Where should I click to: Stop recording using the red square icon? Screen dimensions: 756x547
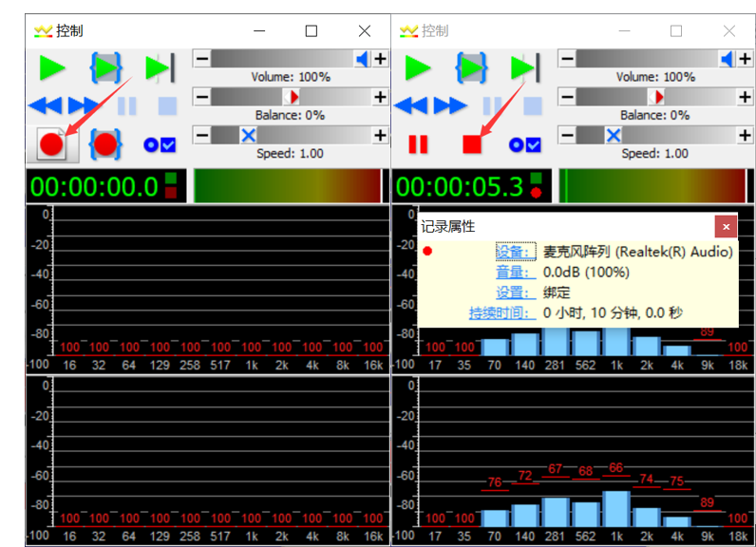click(x=472, y=144)
